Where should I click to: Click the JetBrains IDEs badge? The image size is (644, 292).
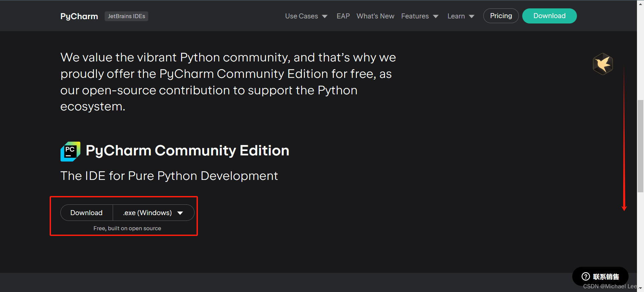(126, 16)
